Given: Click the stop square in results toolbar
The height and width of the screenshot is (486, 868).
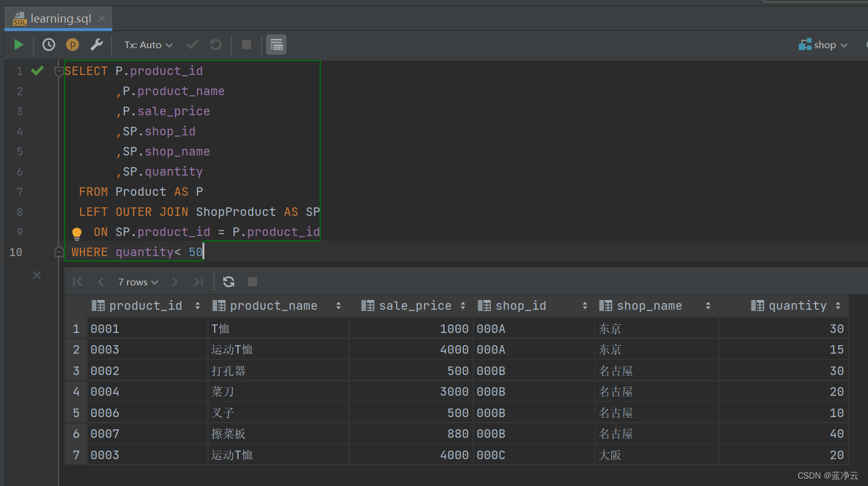Looking at the screenshot, I should pos(253,282).
